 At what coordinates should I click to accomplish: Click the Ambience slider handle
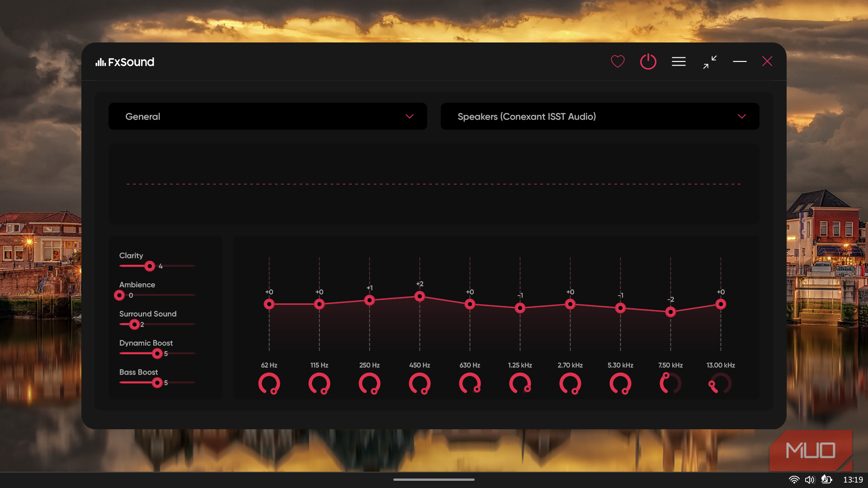coord(119,296)
